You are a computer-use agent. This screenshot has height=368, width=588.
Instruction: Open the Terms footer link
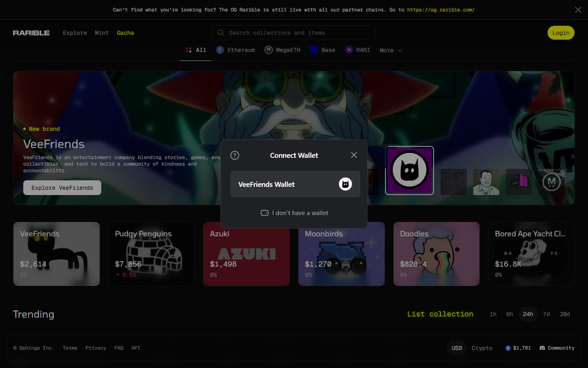70,348
